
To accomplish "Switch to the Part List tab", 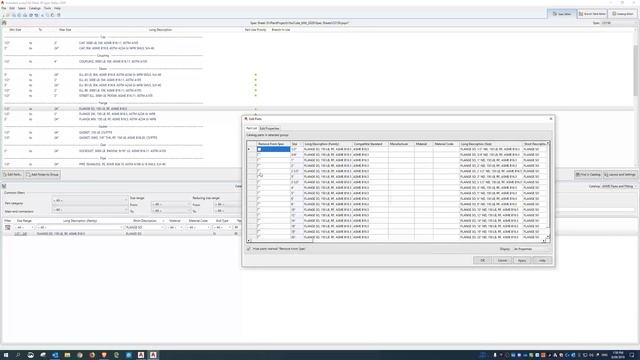I will click(x=251, y=128).
